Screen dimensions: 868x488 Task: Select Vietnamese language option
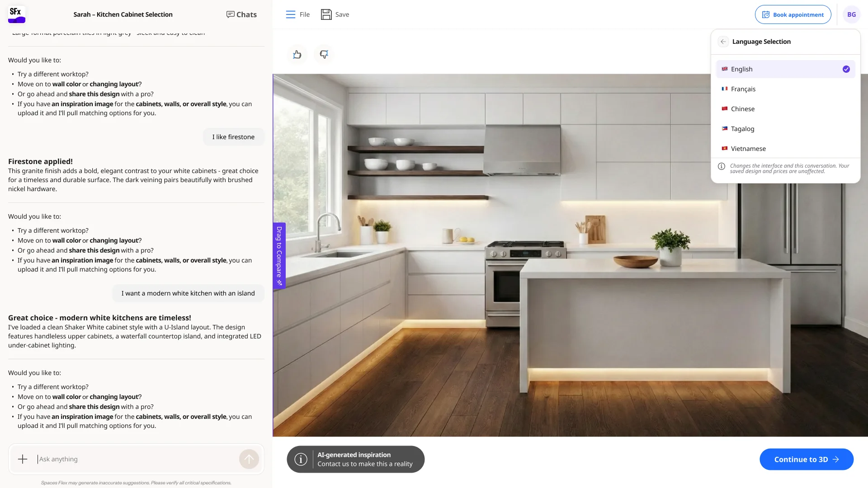click(786, 149)
